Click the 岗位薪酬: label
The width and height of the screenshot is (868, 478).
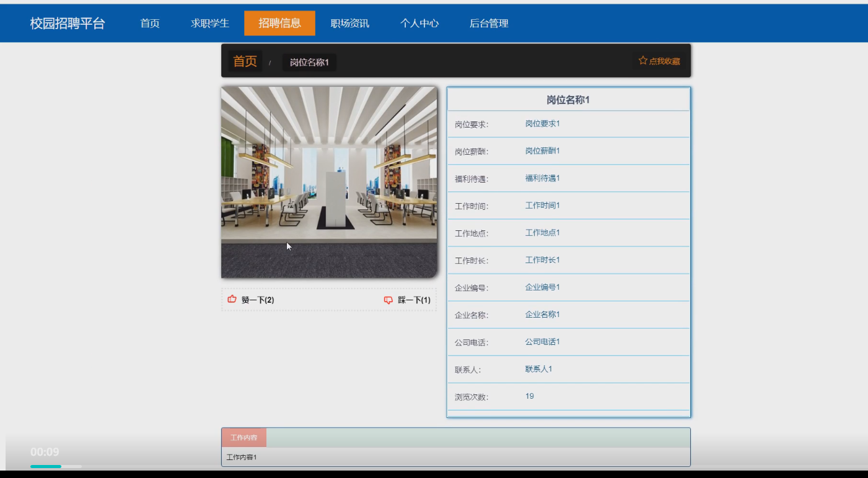(471, 152)
